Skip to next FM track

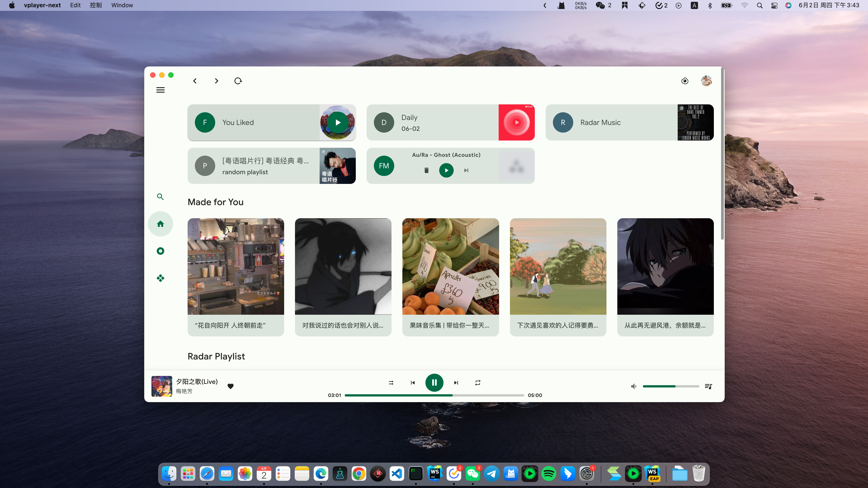466,170
